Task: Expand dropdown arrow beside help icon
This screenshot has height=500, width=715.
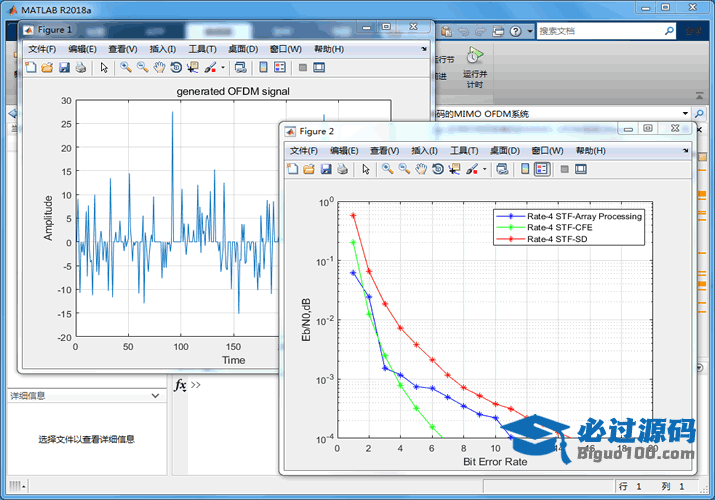Action: point(529,31)
